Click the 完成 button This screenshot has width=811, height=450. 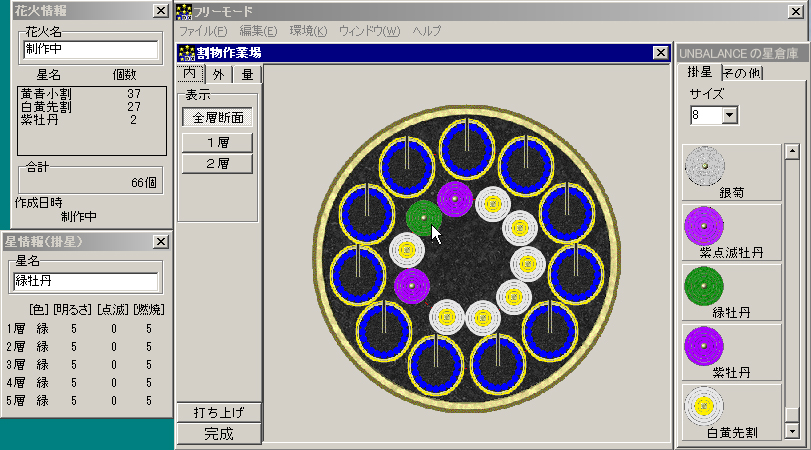tap(217, 434)
